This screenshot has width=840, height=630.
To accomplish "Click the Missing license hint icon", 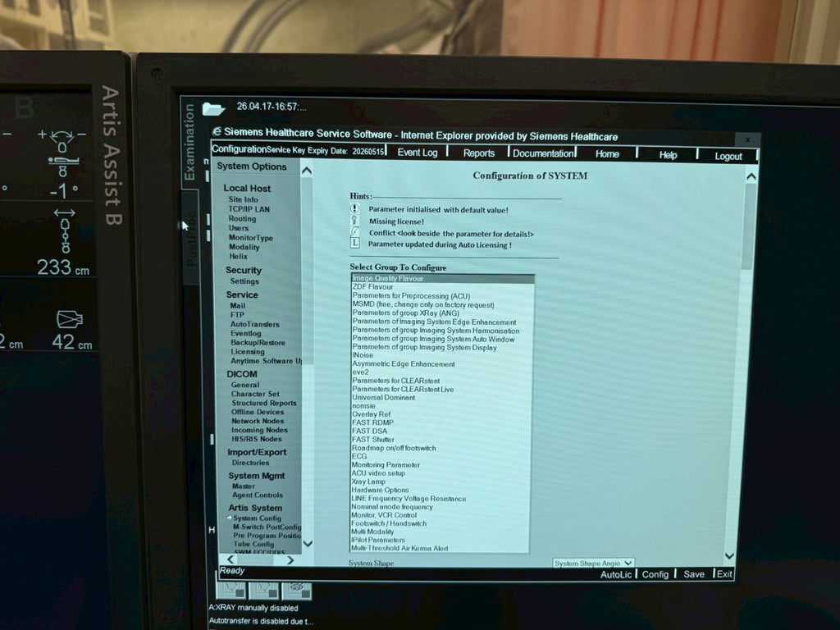I will click(x=354, y=220).
